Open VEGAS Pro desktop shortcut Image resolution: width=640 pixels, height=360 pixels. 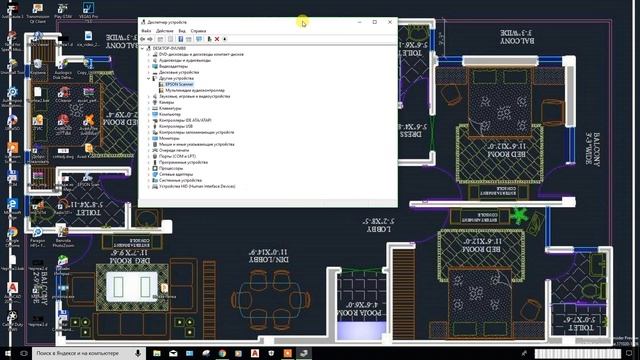(88, 12)
